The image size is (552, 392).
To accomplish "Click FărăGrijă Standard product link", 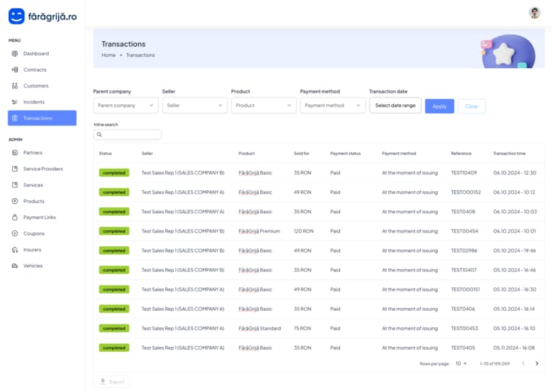I will (x=259, y=328).
